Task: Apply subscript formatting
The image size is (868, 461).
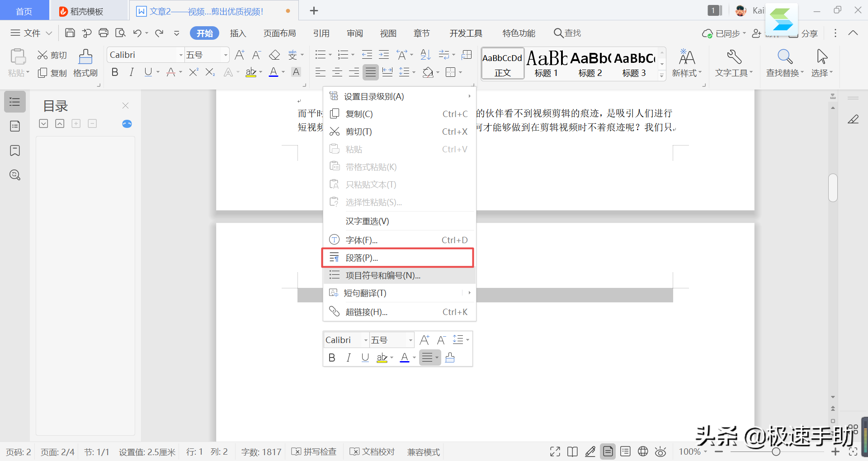Action: 210,72
